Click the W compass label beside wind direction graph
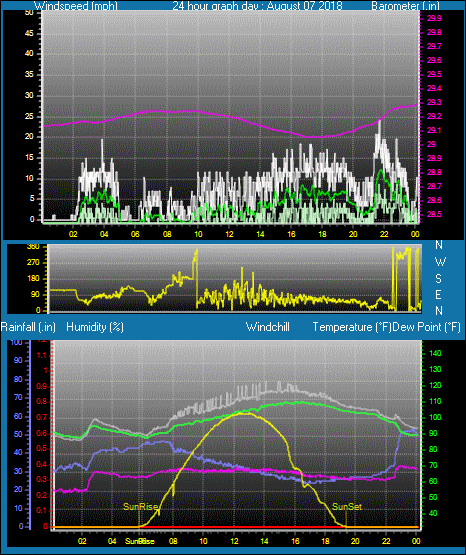 click(440, 262)
